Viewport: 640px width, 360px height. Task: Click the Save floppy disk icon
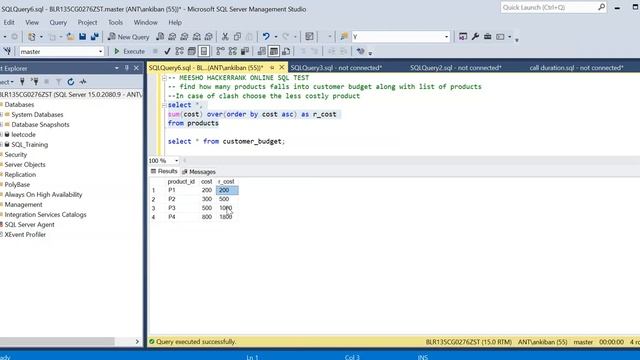(x=82, y=37)
